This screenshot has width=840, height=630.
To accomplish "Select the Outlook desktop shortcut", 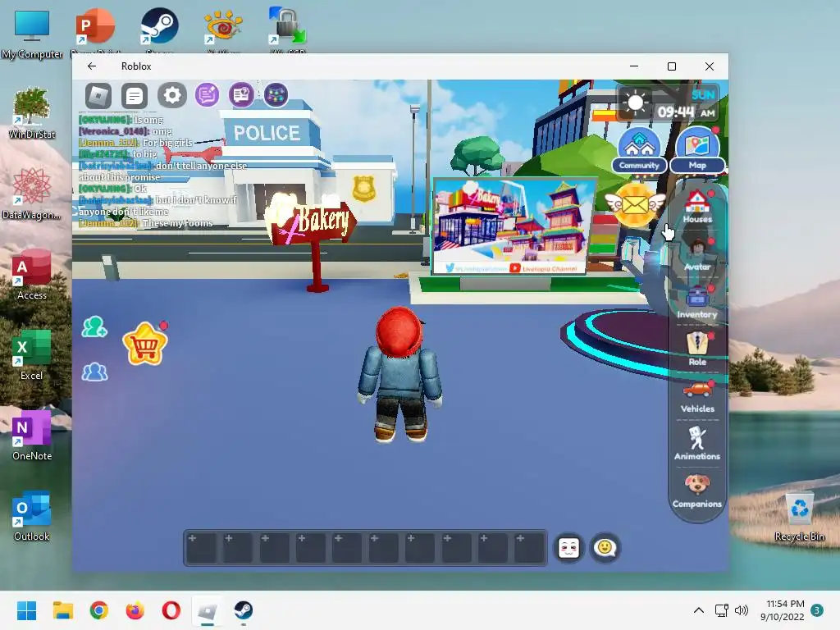I will pyautogui.click(x=32, y=515).
